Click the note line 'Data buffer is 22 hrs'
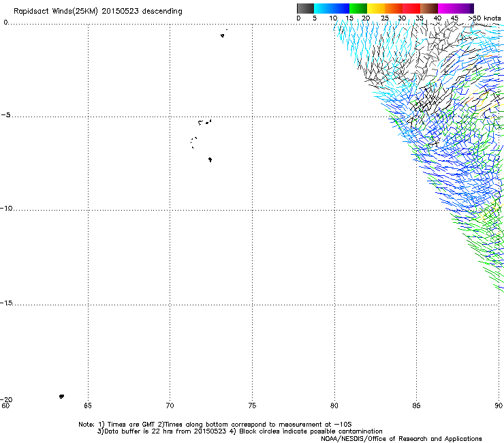 click(240, 431)
